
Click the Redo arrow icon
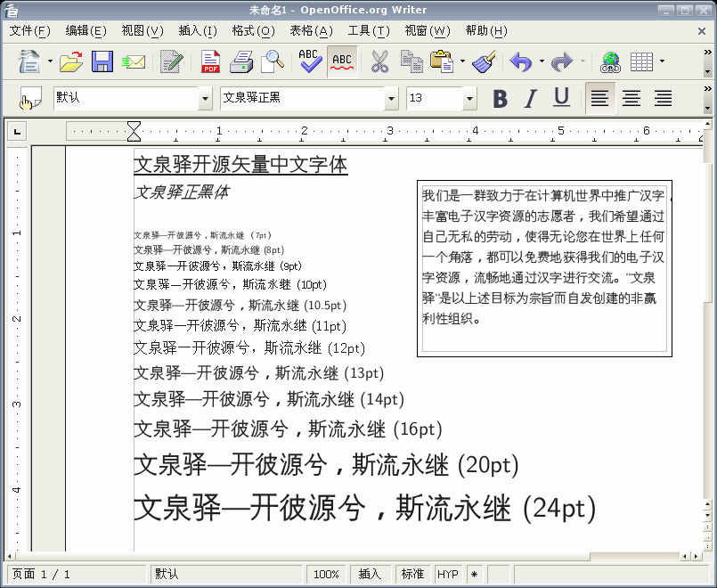[x=562, y=61]
